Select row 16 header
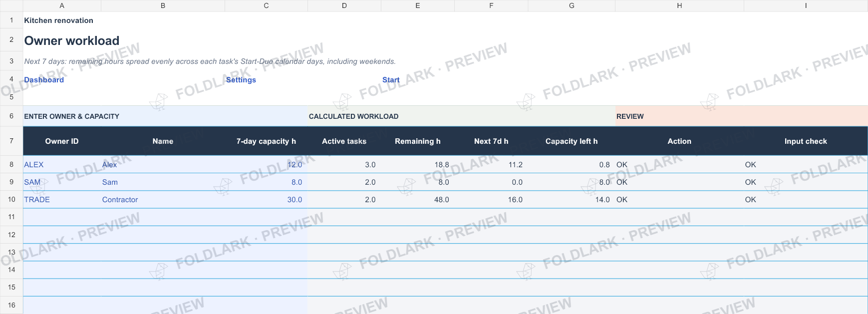The width and height of the screenshot is (868, 314). click(x=11, y=305)
